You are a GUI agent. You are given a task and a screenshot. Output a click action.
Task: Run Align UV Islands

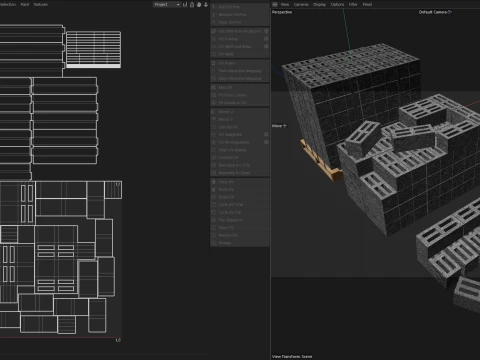[x=240, y=150]
